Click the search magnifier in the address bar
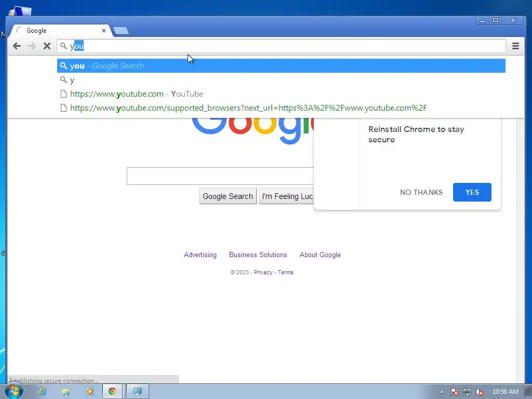The height and width of the screenshot is (399, 532). pos(63,46)
